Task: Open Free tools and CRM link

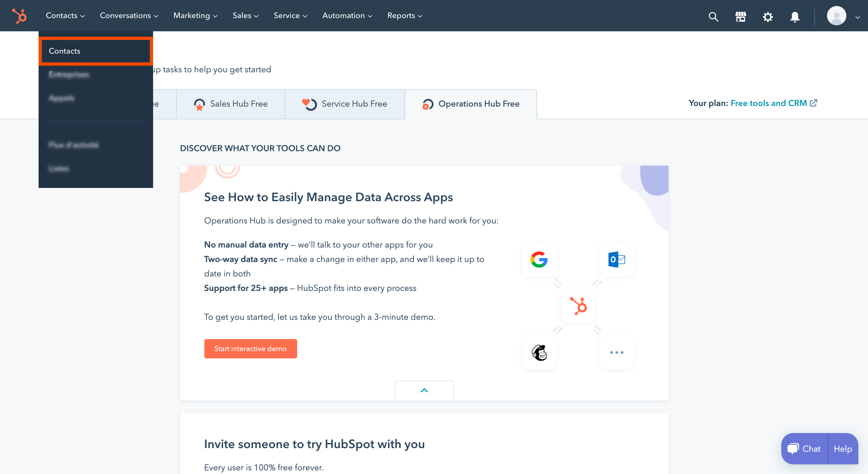Action: 769,103
